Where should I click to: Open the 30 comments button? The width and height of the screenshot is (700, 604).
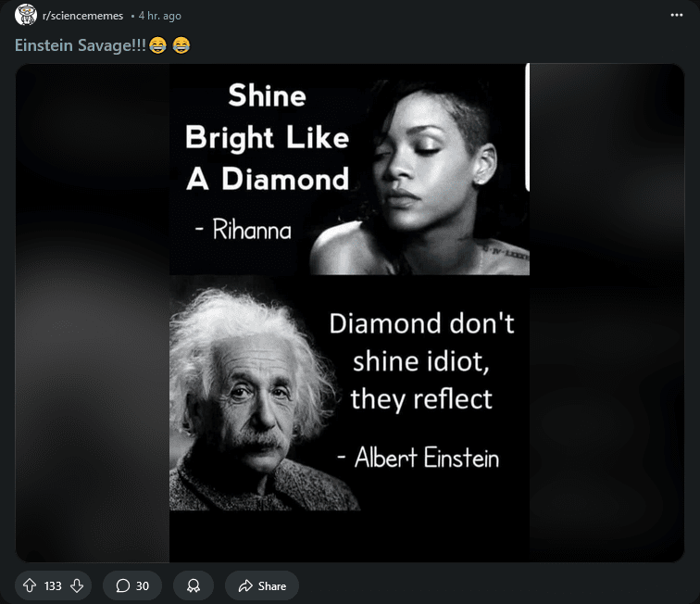(x=132, y=585)
